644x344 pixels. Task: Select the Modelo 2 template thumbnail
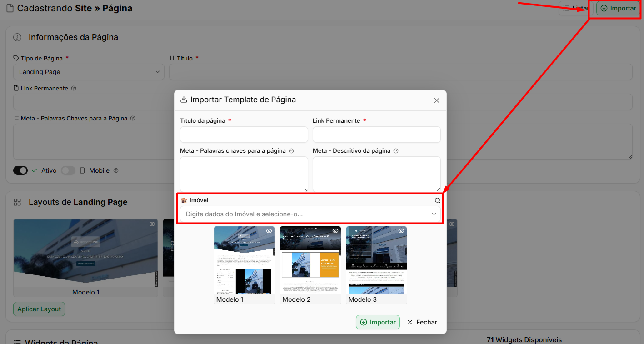coord(310,265)
